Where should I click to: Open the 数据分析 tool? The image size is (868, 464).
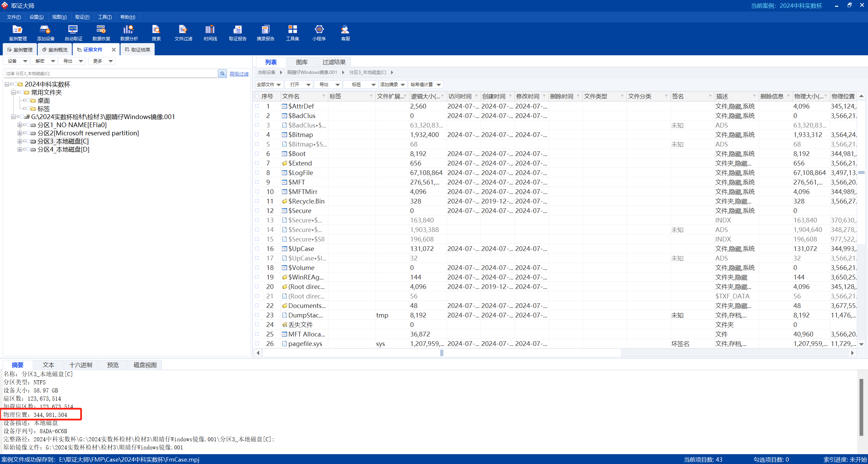[x=129, y=33]
